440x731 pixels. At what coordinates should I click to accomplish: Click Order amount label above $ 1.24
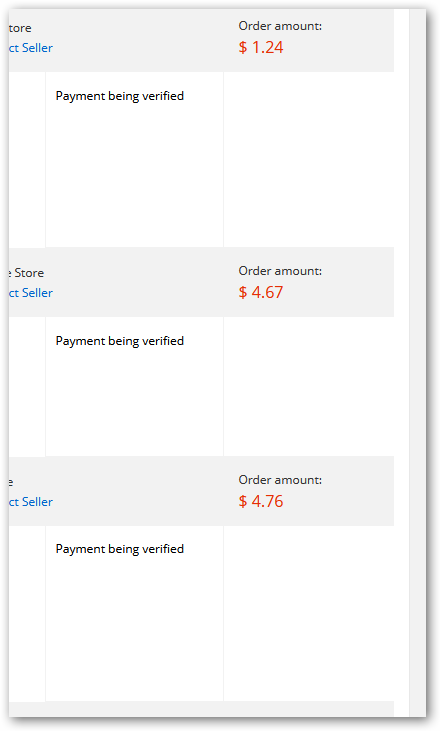point(280,26)
